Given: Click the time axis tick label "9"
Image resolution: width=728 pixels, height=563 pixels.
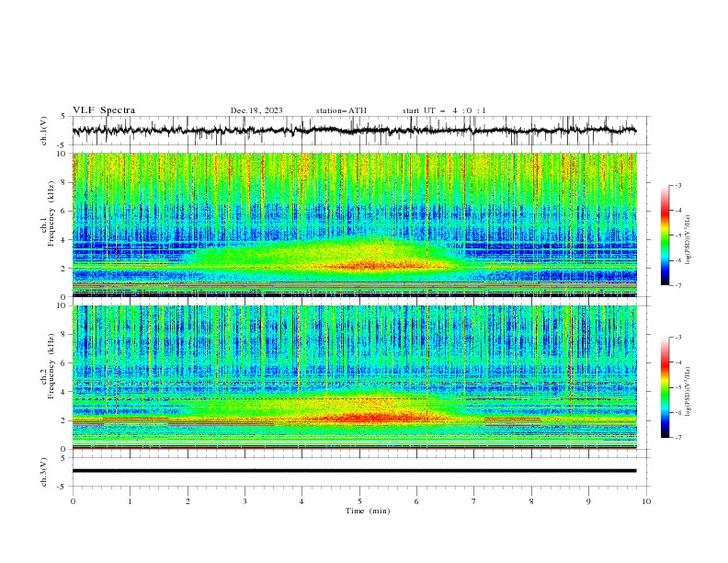Looking at the screenshot, I should coord(588,501).
